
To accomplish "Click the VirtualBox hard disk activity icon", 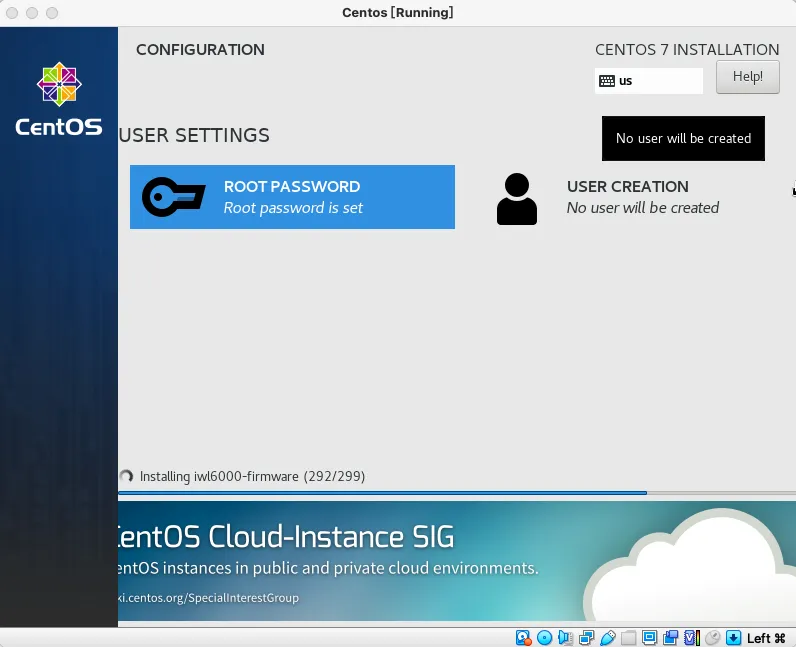I will (523, 637).
